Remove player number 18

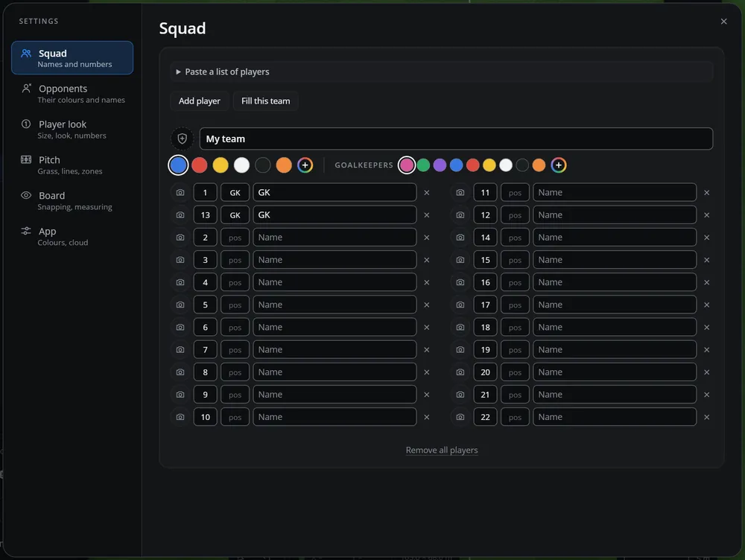click(706, 327)
